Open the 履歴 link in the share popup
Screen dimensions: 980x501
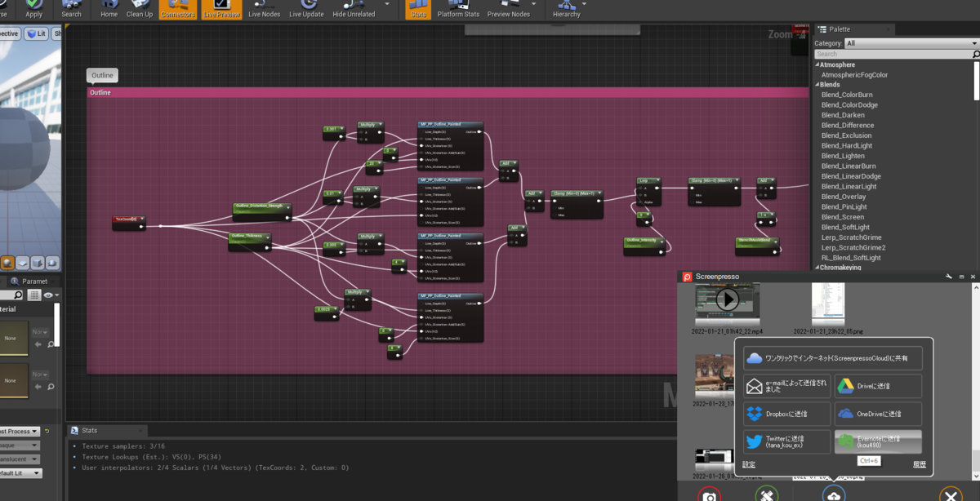920,464
